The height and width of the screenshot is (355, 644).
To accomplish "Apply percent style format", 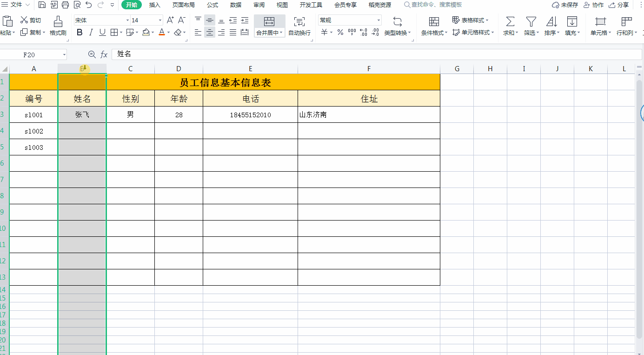I will pos(340,33).
